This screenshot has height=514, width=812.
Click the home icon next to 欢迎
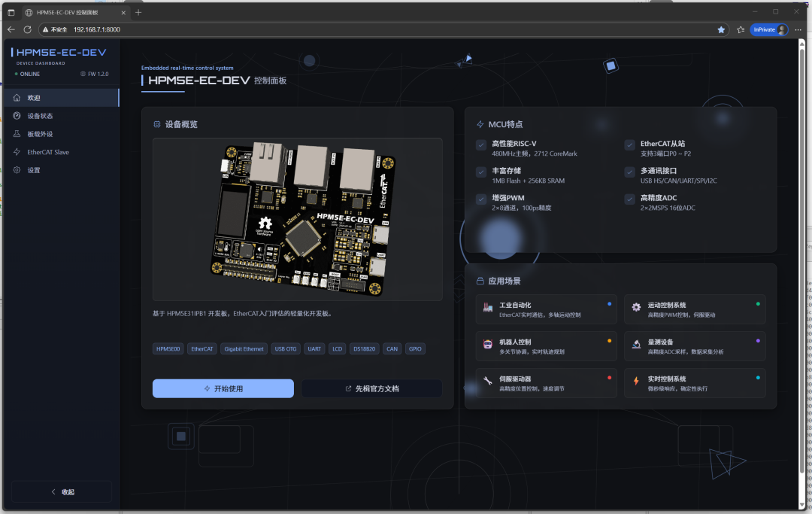click(17, 98)
